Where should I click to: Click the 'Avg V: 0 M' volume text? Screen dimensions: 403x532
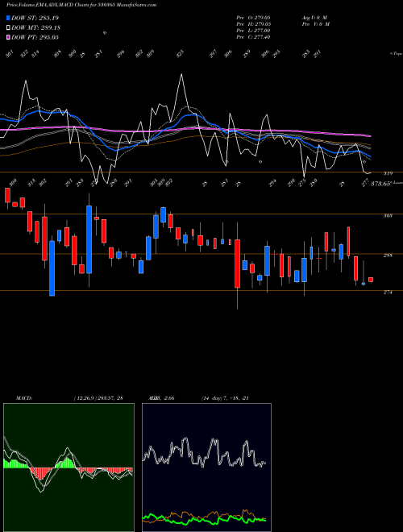click(x=314, y=18)
